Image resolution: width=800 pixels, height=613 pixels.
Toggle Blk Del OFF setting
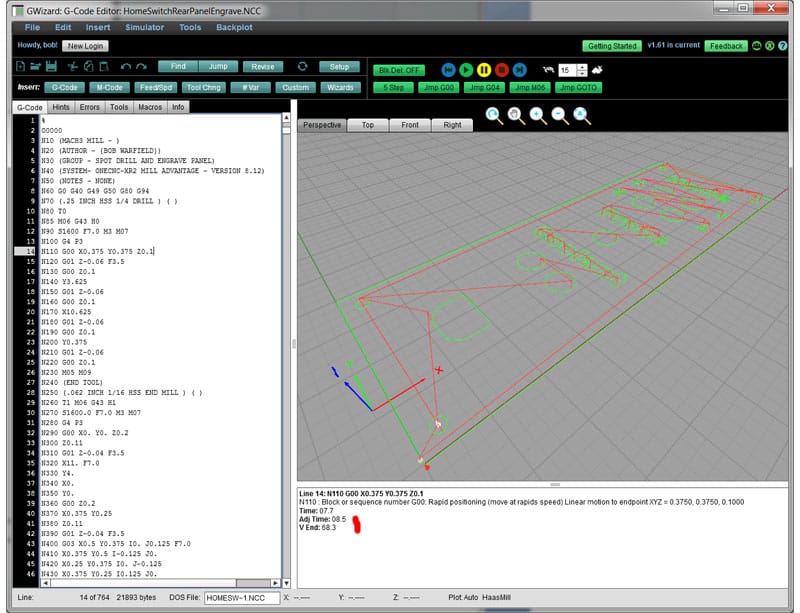click(400, 69)
